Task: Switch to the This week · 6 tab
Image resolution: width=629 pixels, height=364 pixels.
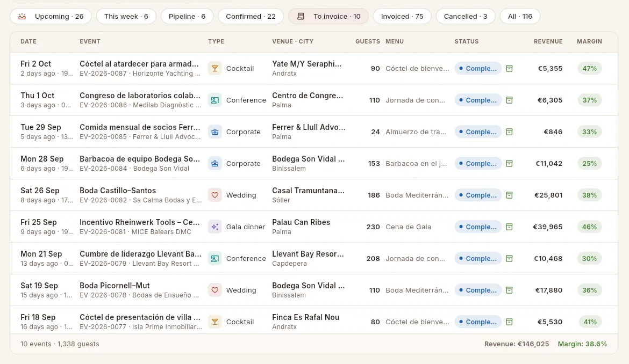Action: [x=126, y=17]
